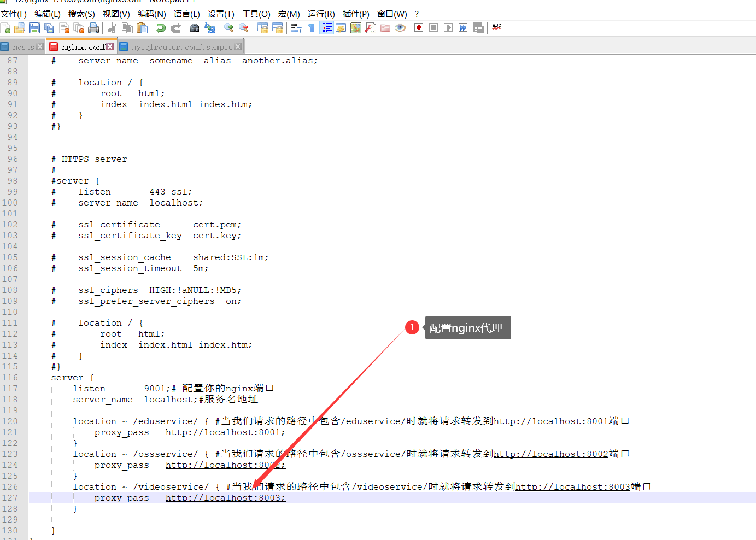756x540 pixels.
Task: Toggle word wrap toolbar button
Action: point(297,28)
